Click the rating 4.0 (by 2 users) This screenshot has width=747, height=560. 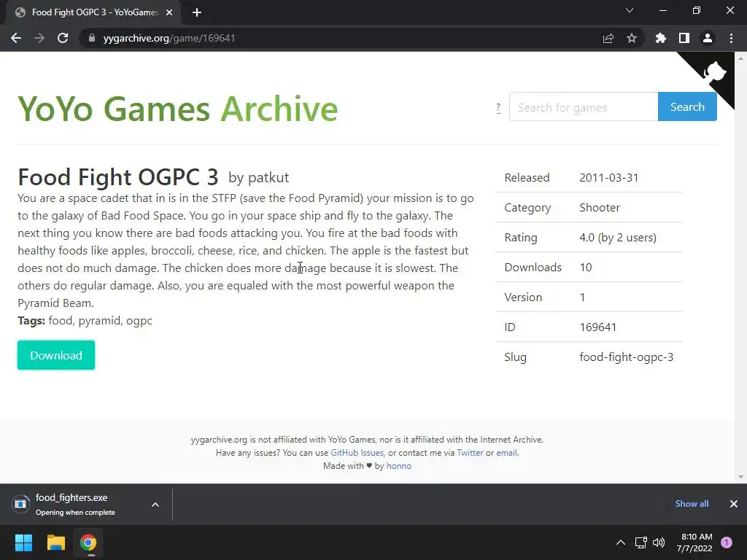coord(618,238)
